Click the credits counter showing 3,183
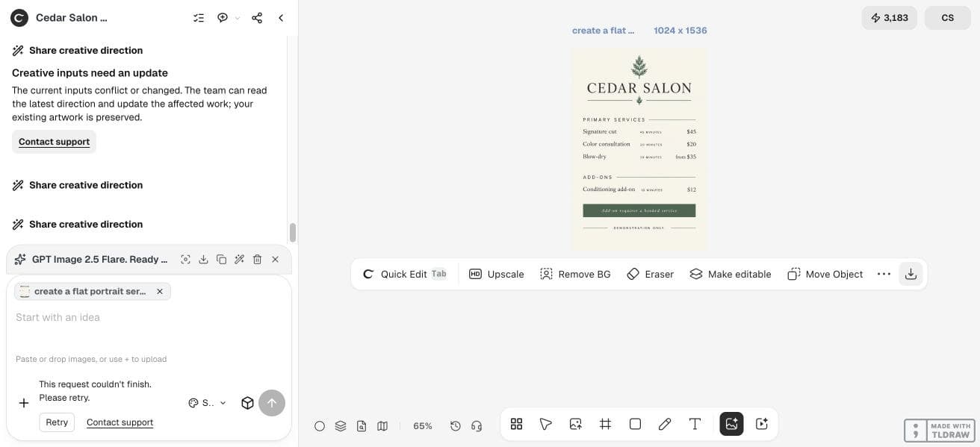This screenshot has height=447, width=980. (889, 18)
